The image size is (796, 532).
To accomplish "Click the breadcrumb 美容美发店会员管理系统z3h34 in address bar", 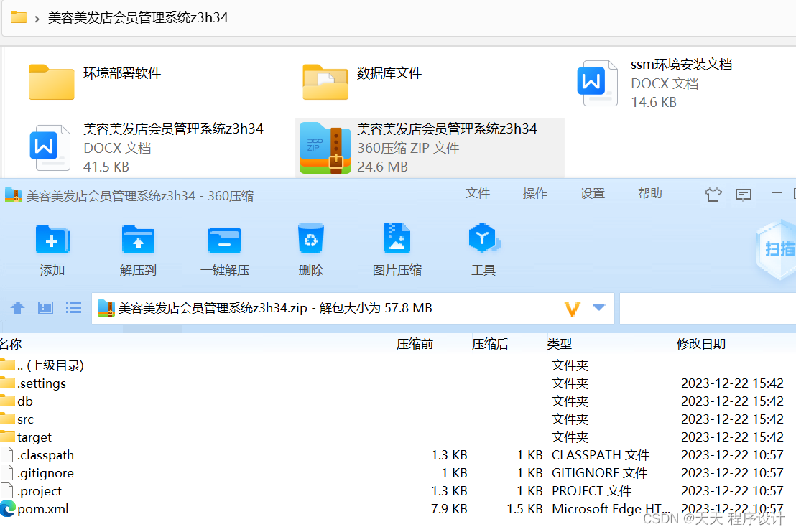I will click(138, 18).
